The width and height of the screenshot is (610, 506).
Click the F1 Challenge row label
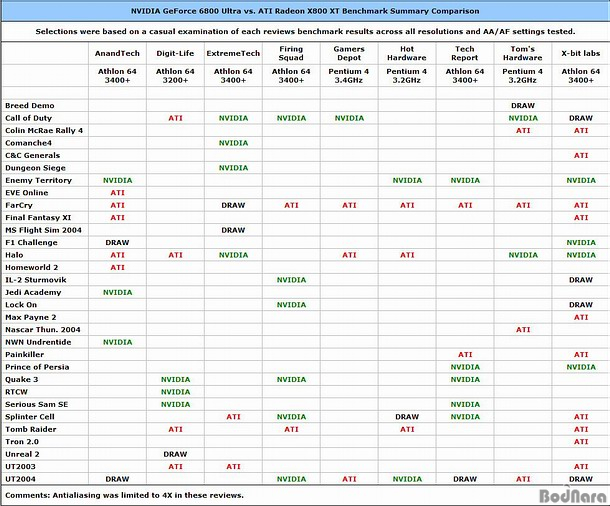(31, 242)
